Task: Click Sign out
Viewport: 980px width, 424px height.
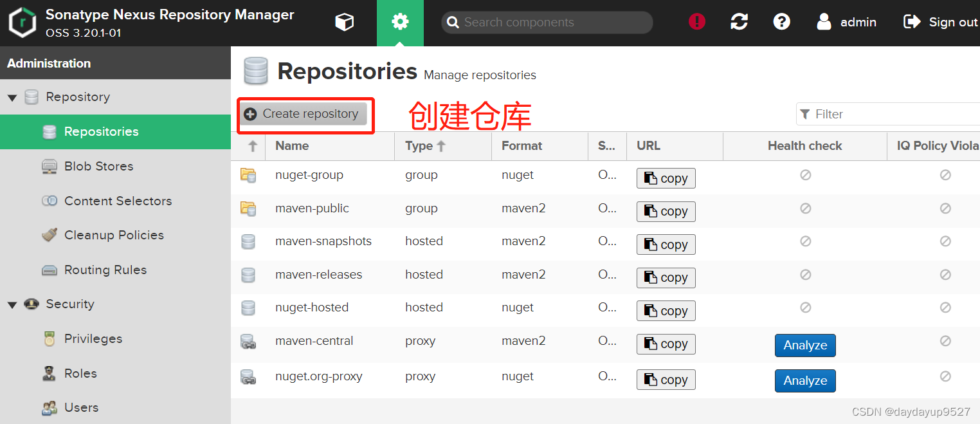Action: point(941,22)
